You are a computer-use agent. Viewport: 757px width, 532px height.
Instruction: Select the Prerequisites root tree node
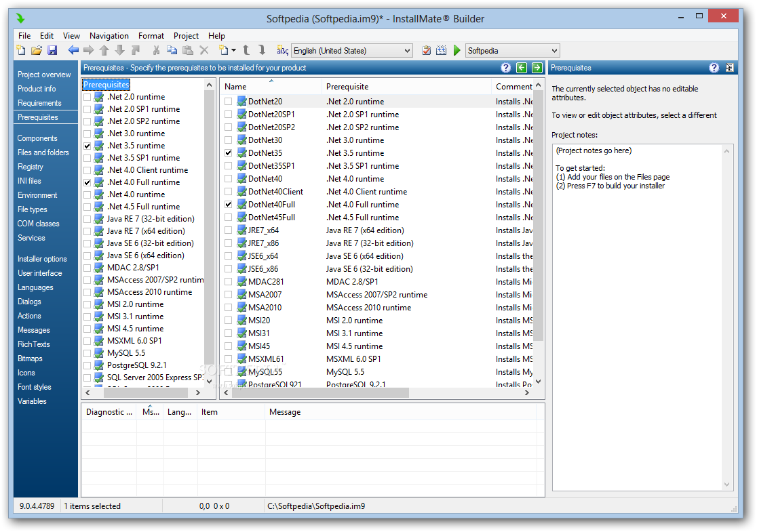tap(106, 85)
